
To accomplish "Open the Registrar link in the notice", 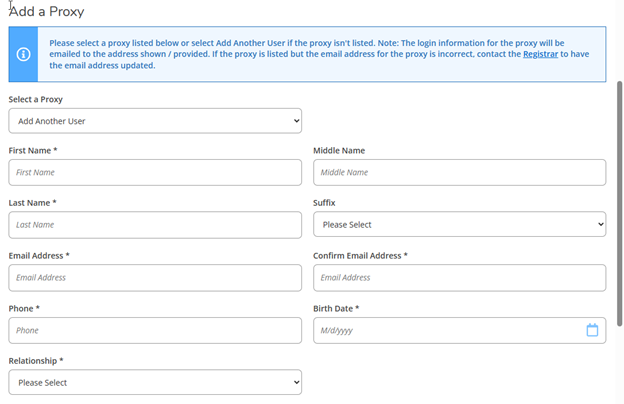I will 540,55.
